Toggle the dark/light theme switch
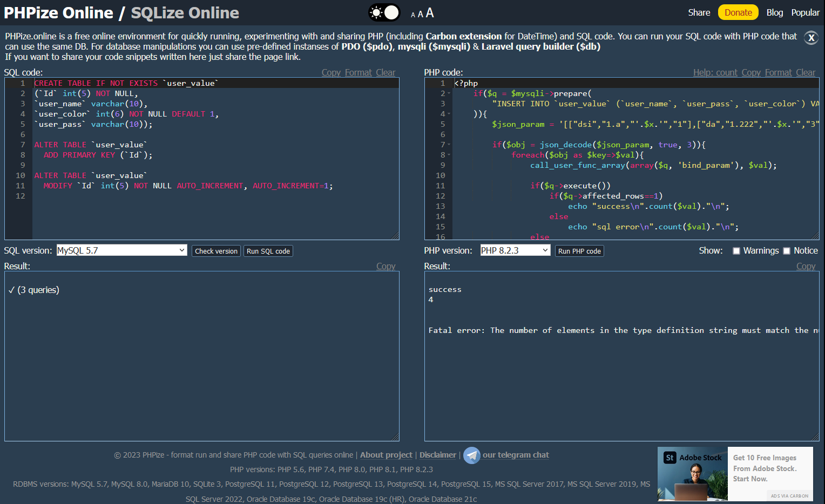 click(384, 12)
